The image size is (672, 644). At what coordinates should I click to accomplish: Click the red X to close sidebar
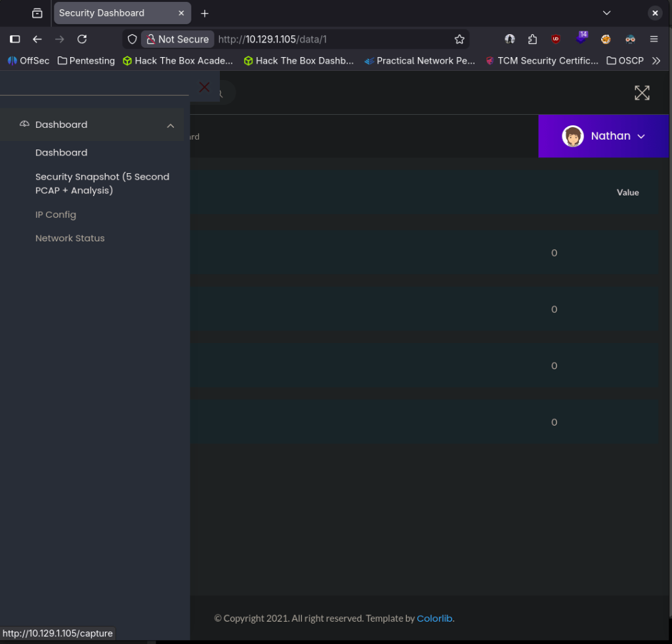pos(204,87)
